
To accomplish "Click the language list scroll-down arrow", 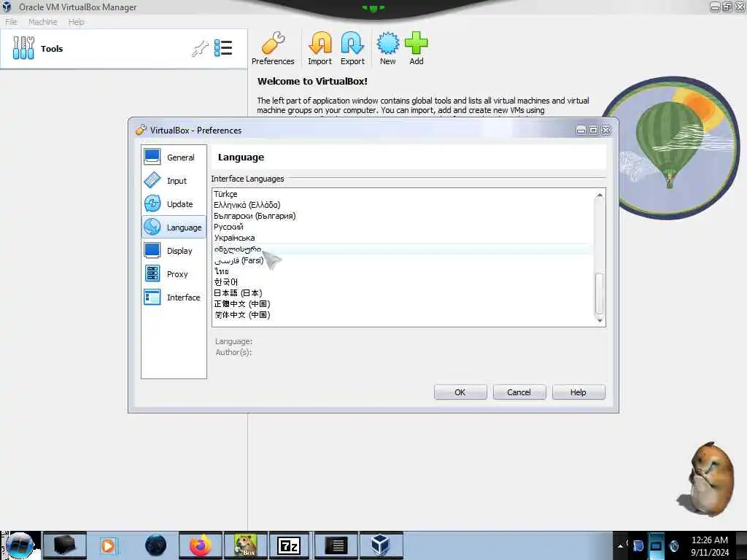I will click(600, 321).
